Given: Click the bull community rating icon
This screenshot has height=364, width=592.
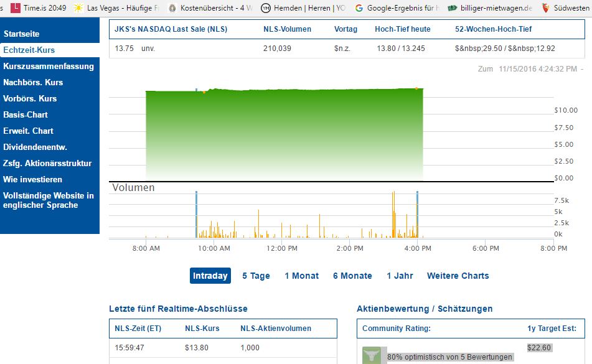Looking at the screenshot, I should (x=372, y=355).
